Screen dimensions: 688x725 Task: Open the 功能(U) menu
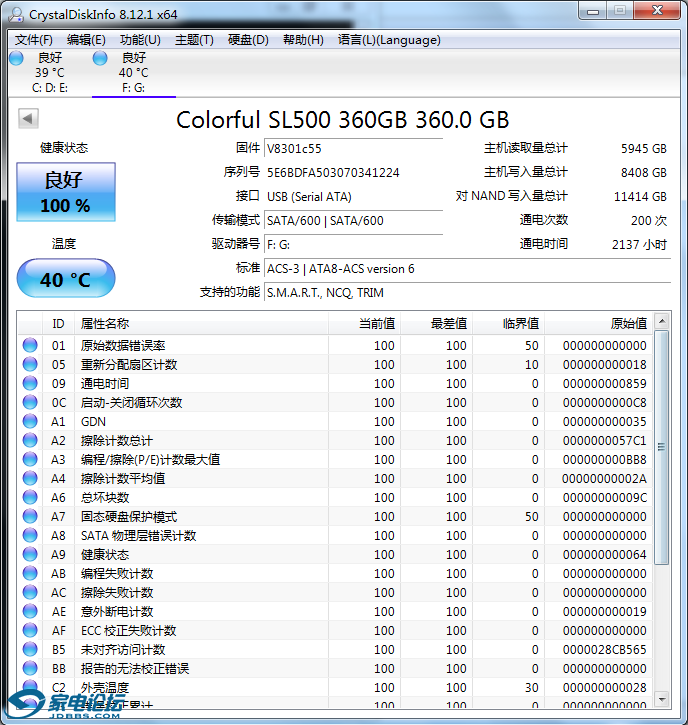(140, 40)
